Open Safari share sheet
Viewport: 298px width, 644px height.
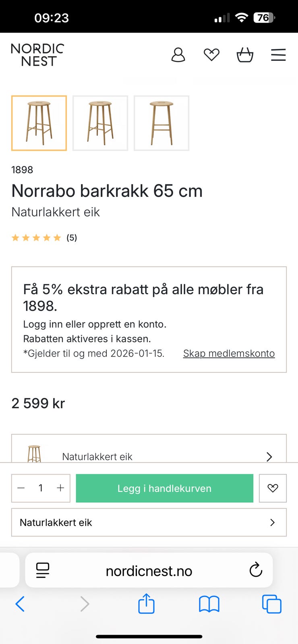pyautogui.click(x=146, y=604)
